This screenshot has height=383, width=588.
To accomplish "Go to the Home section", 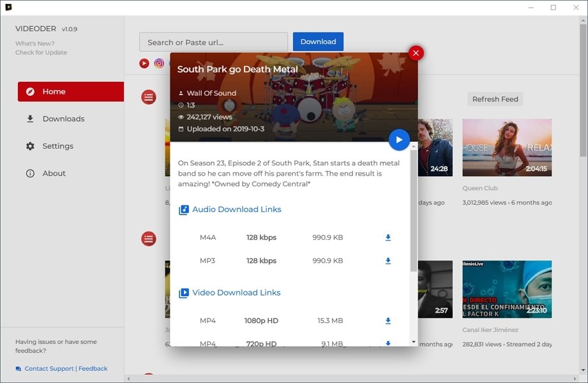I will (x=71, y=91).
